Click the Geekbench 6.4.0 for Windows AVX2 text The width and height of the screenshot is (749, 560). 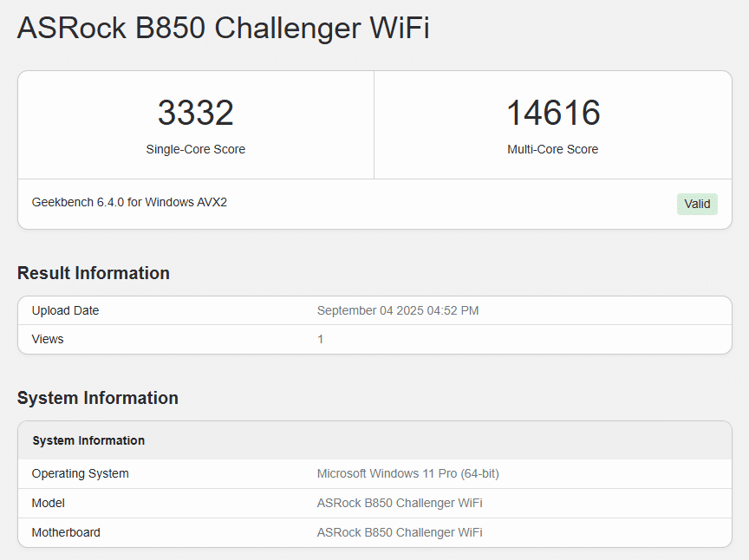pyautogui.click(x=129, y=202)
